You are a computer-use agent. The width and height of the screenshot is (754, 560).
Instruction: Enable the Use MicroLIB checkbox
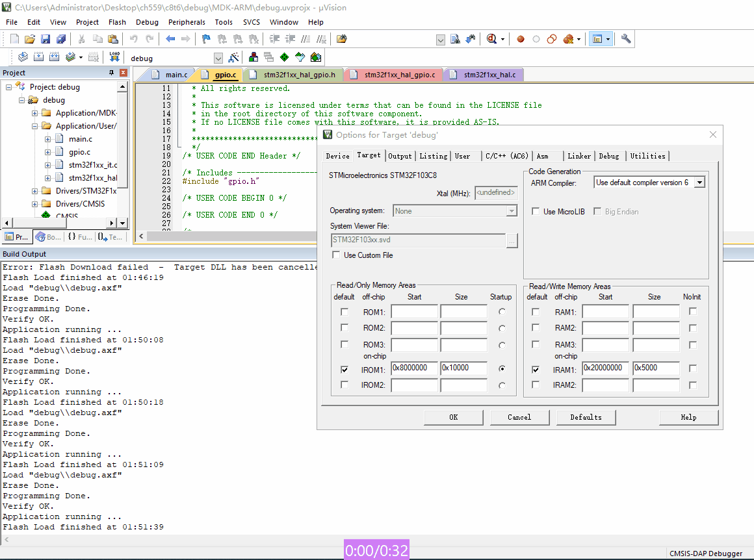(536, 212)
